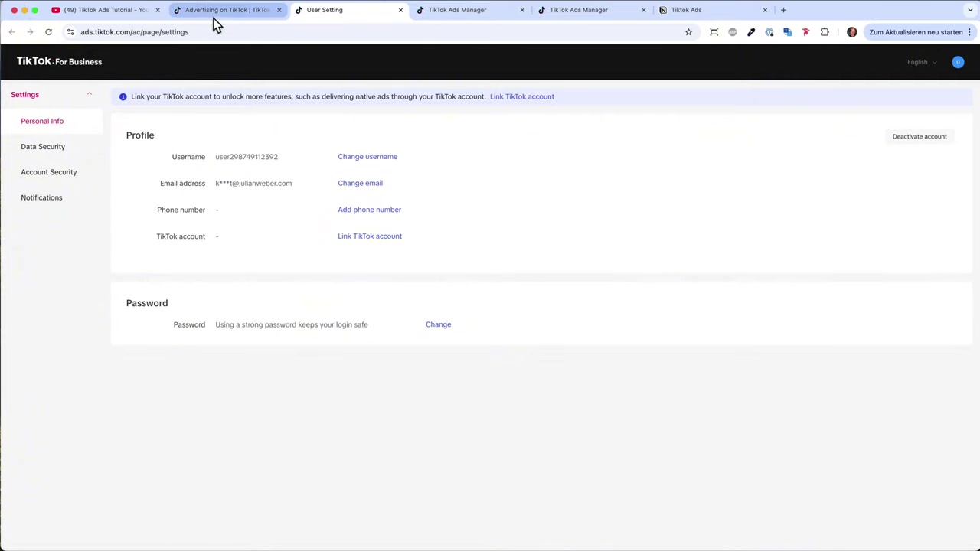Close the YouTube TikTok Ads Tutorial tab
The height and width of the screenshot is (551, 980).
click(158, 10)
